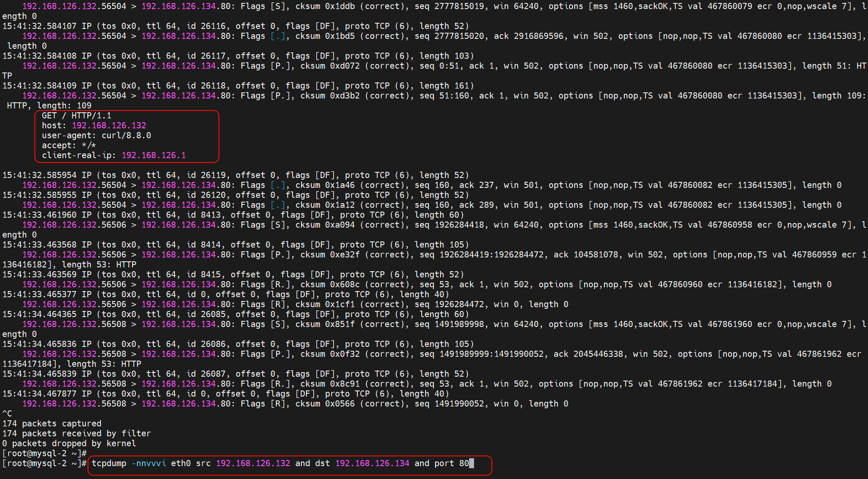Screen dimensions: 868x479
Task: Click the accept: */* header line
Action: tap(69, 145)
